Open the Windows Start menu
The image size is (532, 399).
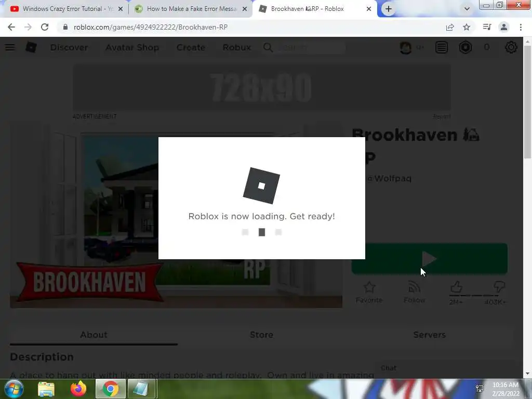(14, 389)
